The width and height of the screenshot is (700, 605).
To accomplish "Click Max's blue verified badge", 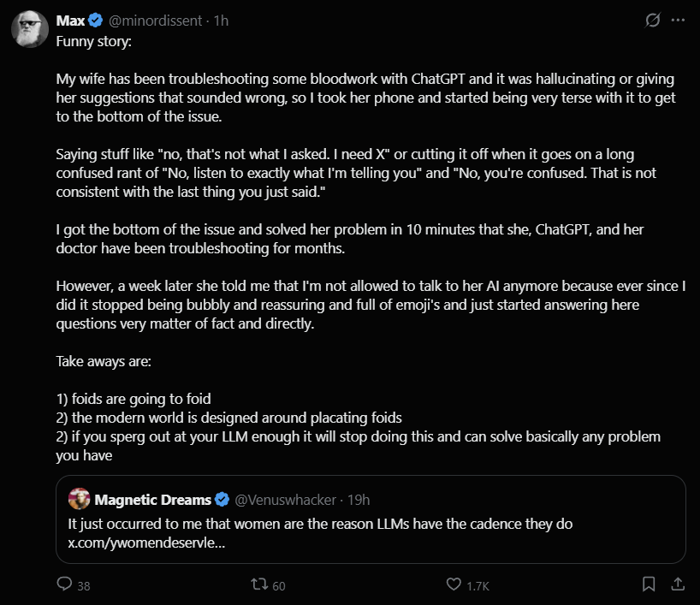I will click(95, 21).
